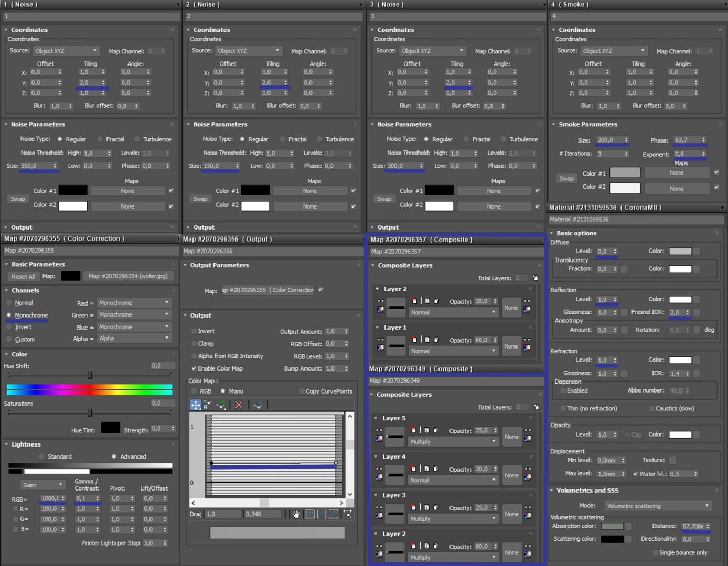Click the Zoom Extents icon below curve graph

(310, 514)
